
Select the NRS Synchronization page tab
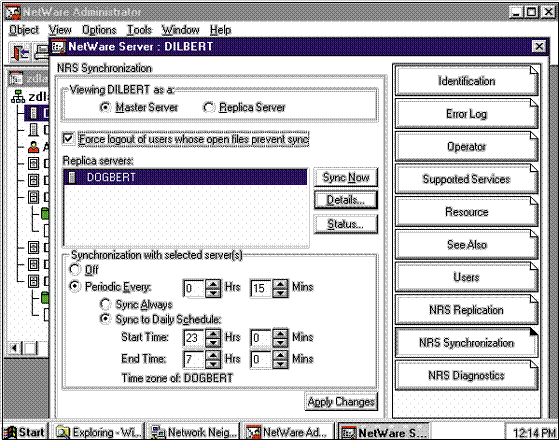point(466,343)
